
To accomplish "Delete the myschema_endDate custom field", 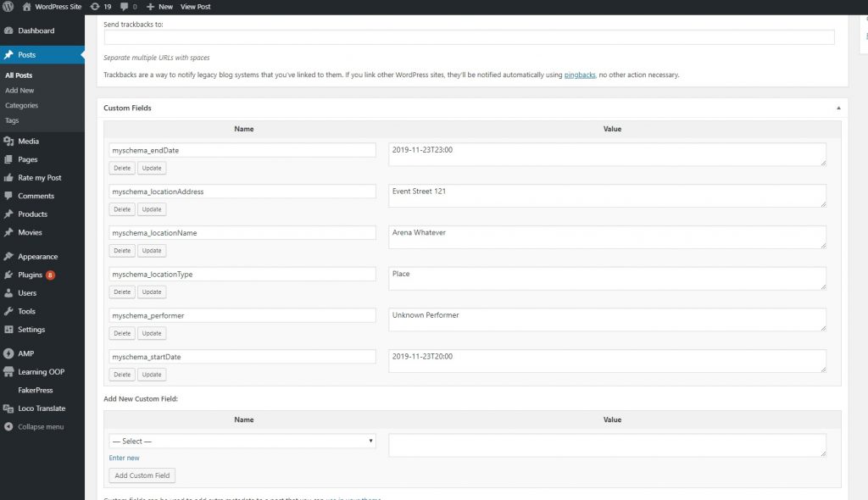I will point(122,169).
